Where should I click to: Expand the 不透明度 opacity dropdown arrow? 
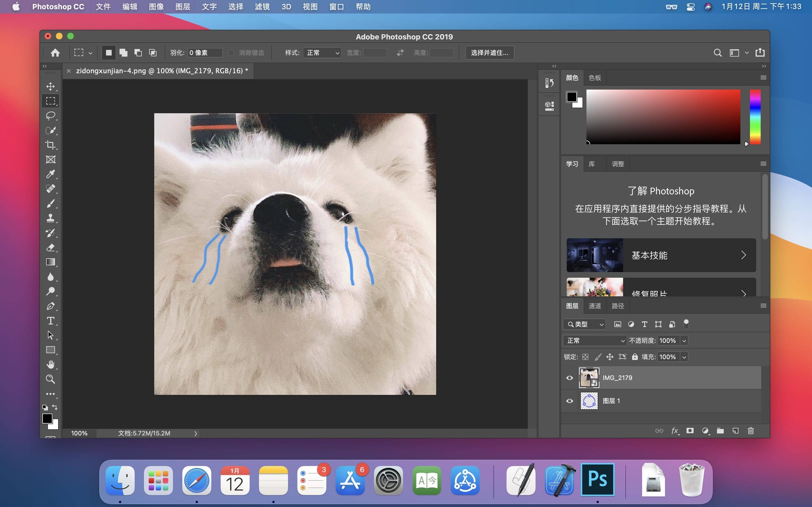(x=684, y=341)
